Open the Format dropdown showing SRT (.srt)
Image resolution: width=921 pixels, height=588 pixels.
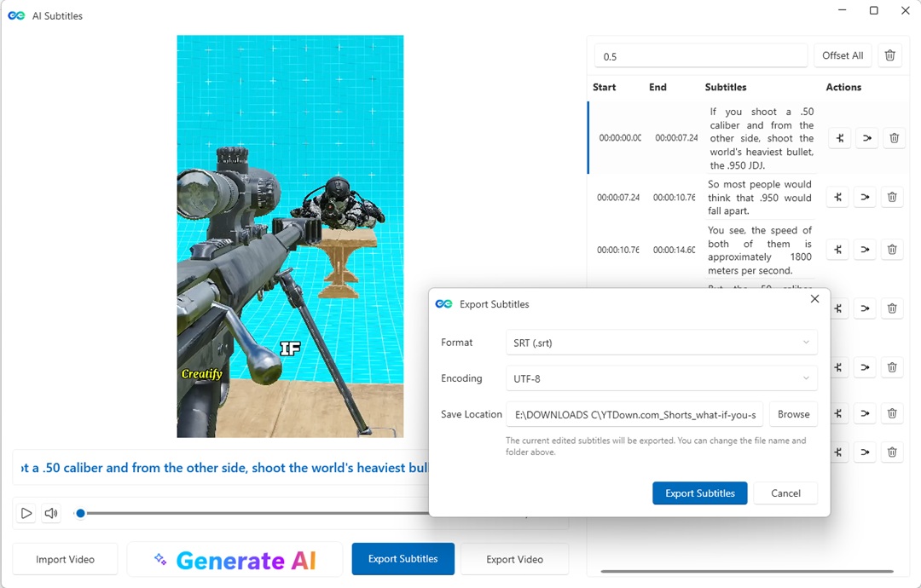click(662, 343)
